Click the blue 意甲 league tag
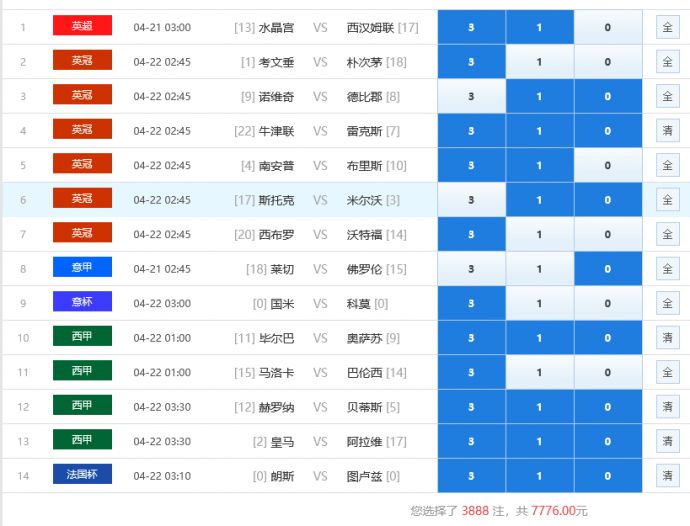This screenshot has height=526, width=690. (x=82, y=268)
